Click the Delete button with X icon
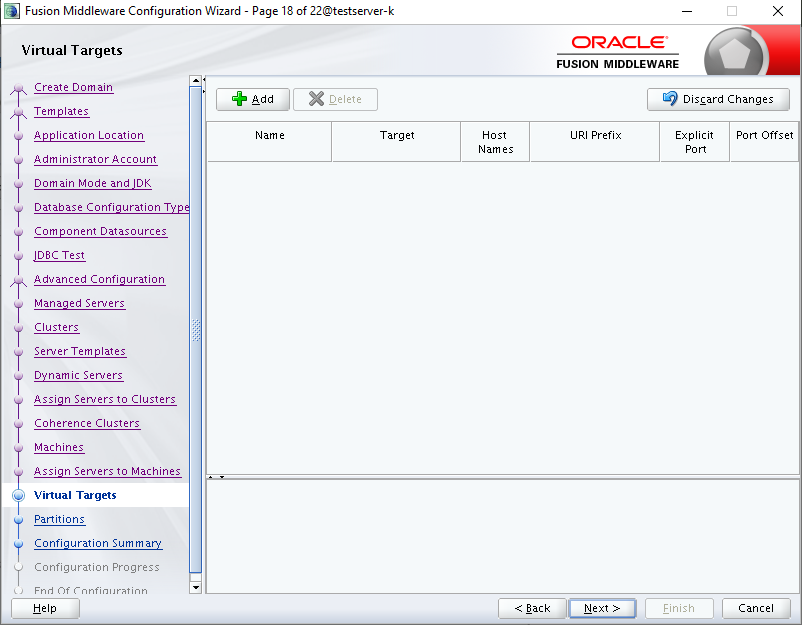The width and height of the screenshot is (802, 625). tap(335, 99)
